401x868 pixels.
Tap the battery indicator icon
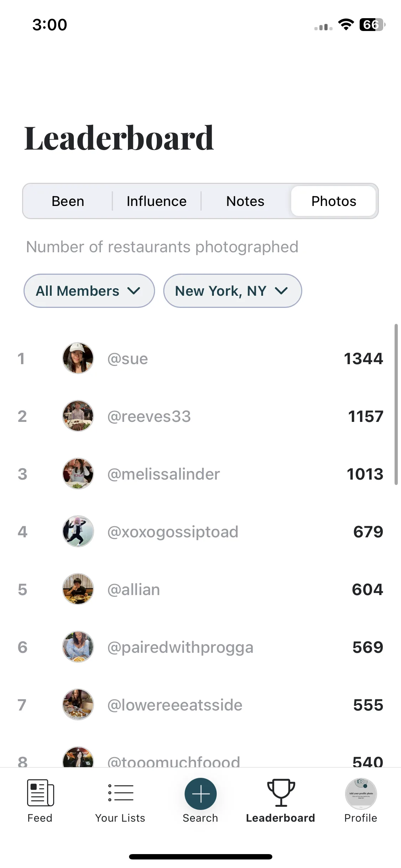coord(372,25)
